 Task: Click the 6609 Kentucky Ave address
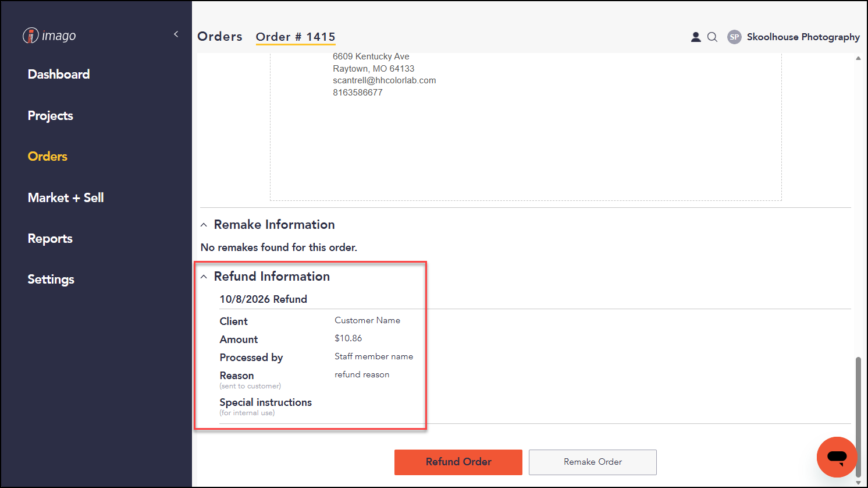(x=371, y=56)
